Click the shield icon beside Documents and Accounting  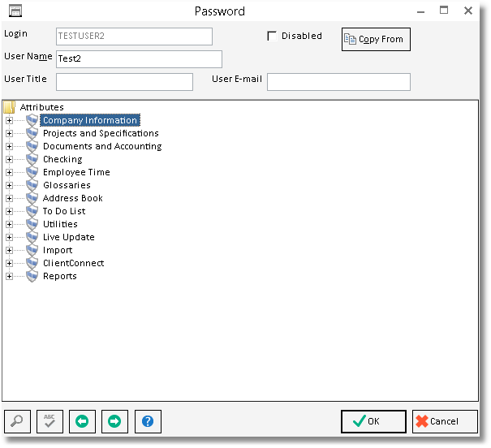click(32, 146)
